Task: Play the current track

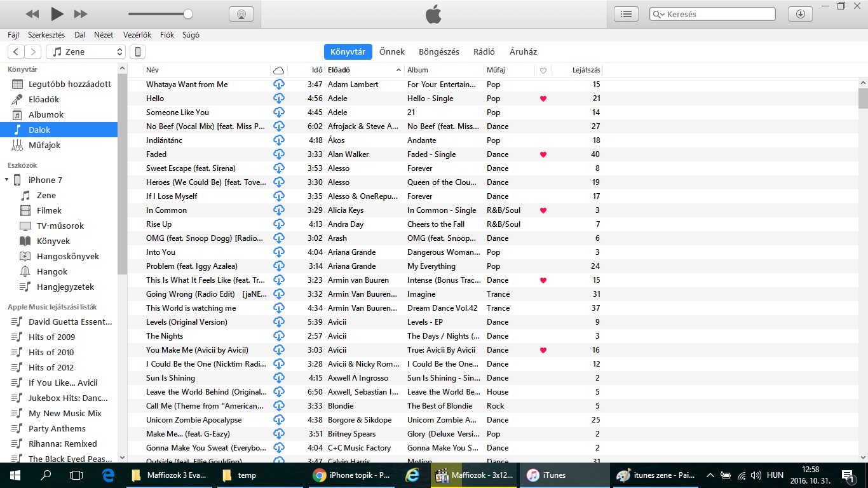Action: point(57,13)
